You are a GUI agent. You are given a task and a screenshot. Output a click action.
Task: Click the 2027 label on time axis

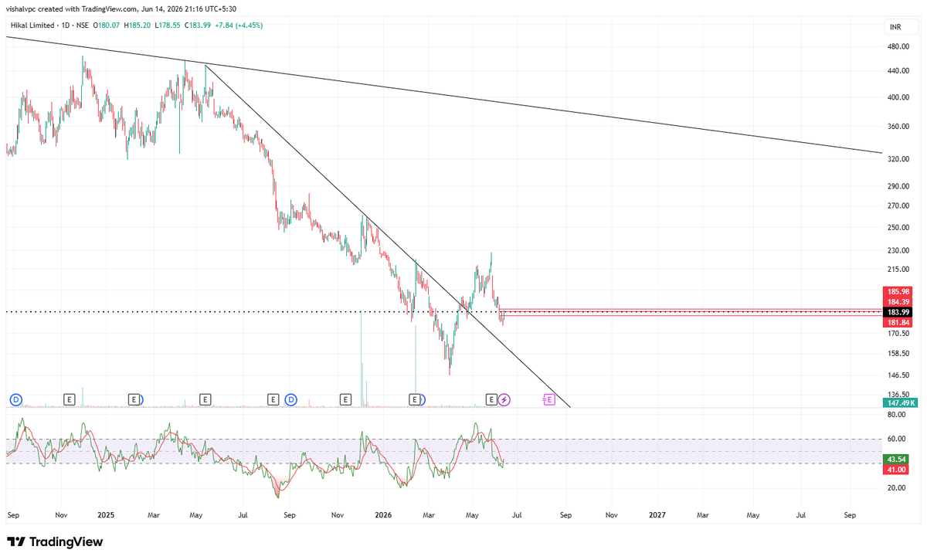[657, 514]
